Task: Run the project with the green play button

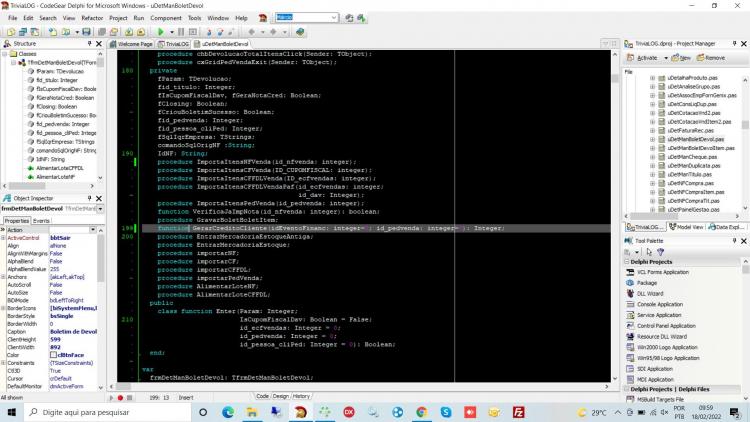Action: coord(161,32)
